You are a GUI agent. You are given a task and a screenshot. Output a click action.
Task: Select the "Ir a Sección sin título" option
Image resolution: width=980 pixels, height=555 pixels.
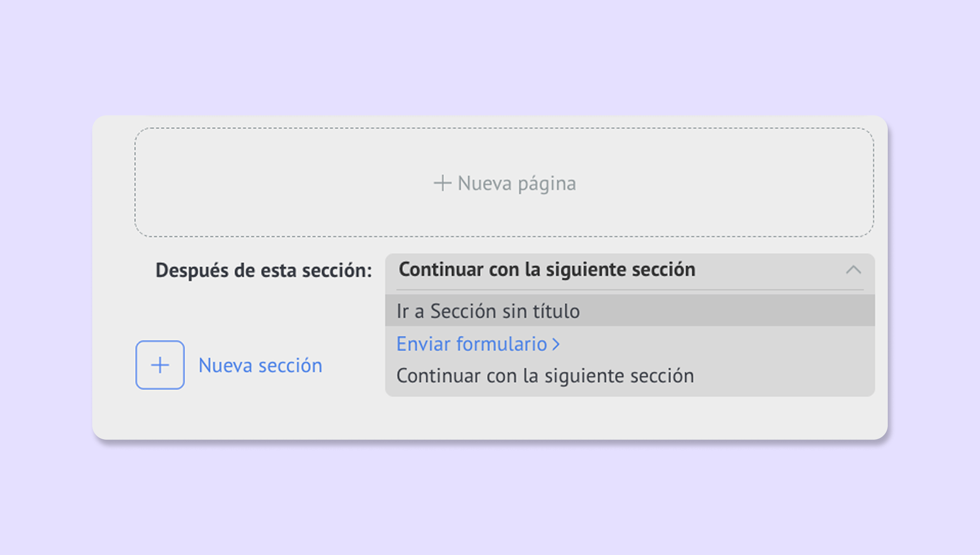488,311
